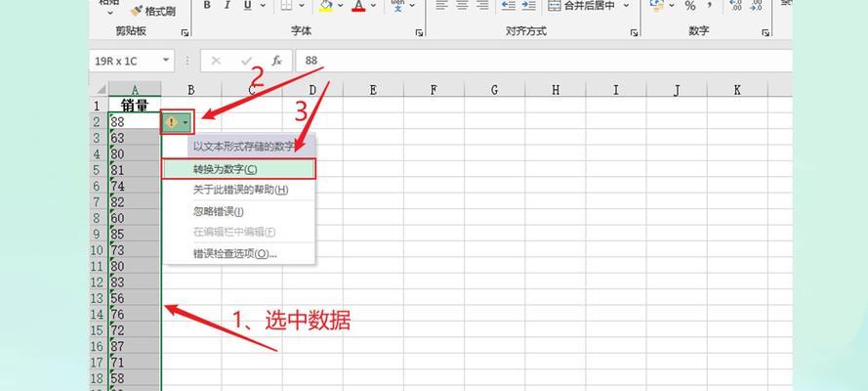Click cell A3 containing 63

click(x=135, y=138)
